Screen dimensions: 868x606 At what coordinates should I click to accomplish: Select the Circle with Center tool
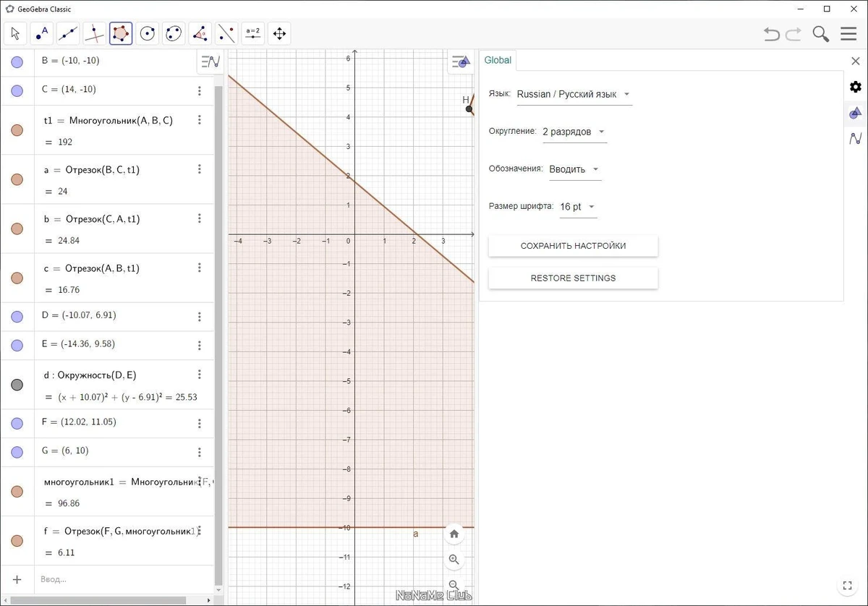pyautogui.click(x=148, y=33)
